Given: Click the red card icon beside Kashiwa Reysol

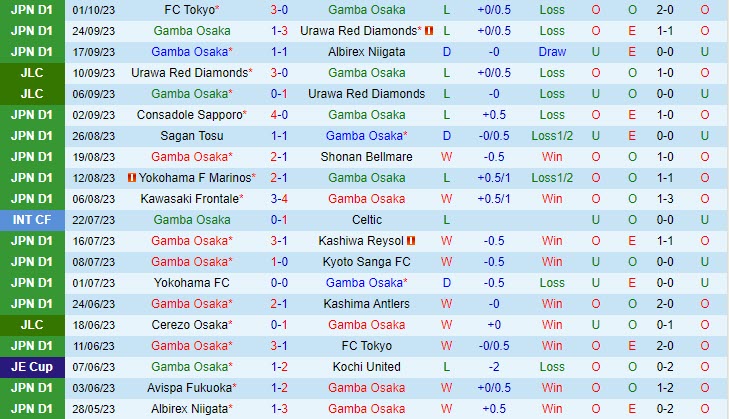Looking at the screenshot, I should coord(410,241).
